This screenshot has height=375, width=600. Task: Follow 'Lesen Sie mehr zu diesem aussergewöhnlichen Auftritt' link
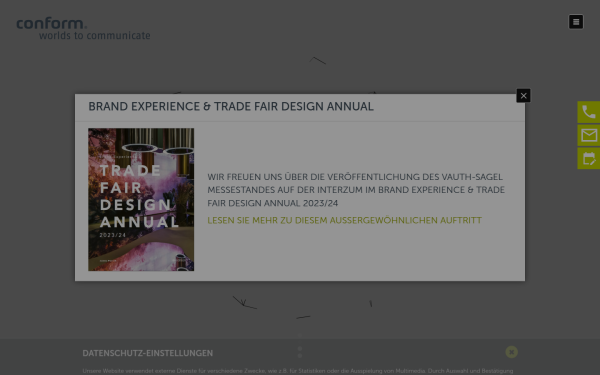[344, 220]
